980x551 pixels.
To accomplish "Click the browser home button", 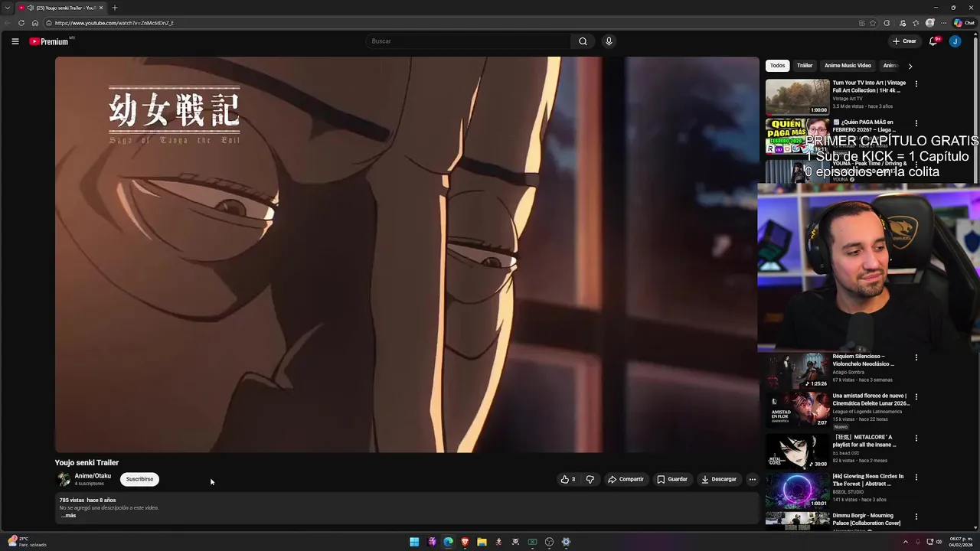I will [34, 23].
